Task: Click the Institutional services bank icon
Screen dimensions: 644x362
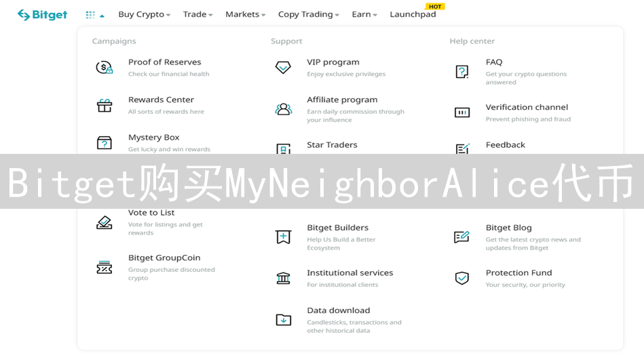Action: [283, 278]
